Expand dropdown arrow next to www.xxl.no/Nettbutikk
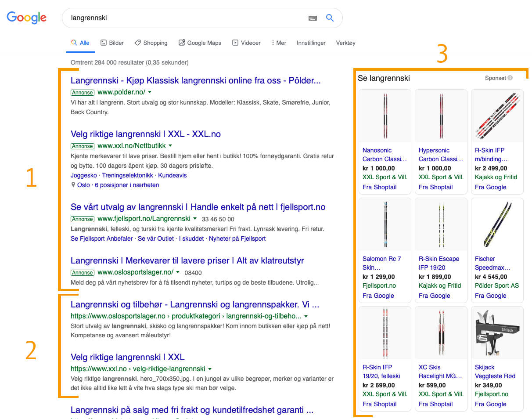 pos(170,145)
